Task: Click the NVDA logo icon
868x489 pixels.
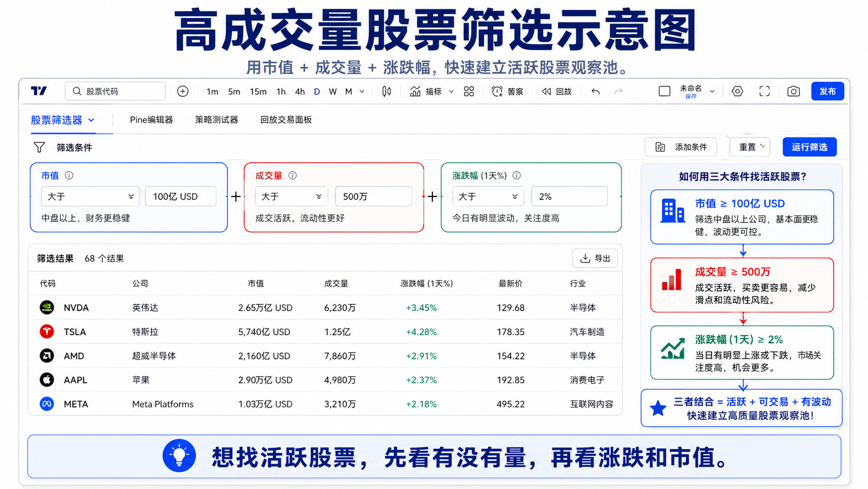Action: click(47, 308)
